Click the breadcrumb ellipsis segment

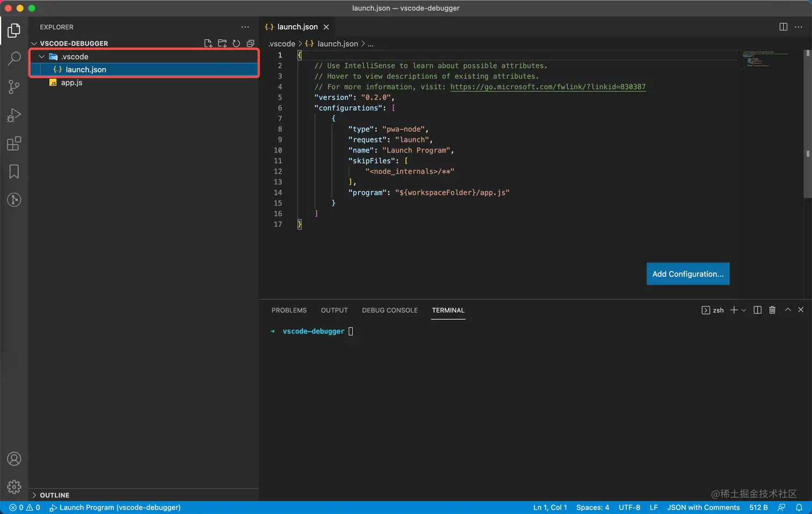pyautogui.click(x=371, y=44)
